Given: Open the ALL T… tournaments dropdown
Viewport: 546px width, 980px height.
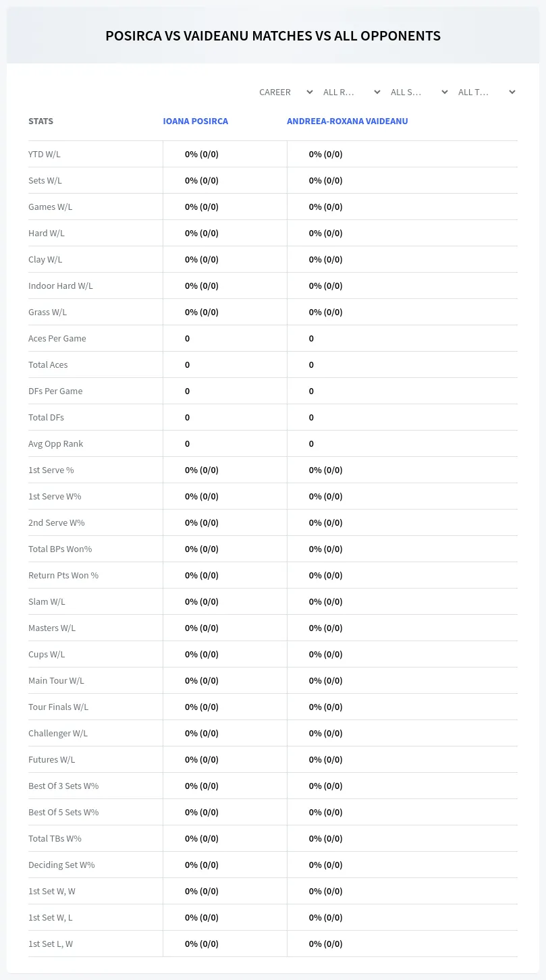Looking at the screenshot, I should (487, 92).
